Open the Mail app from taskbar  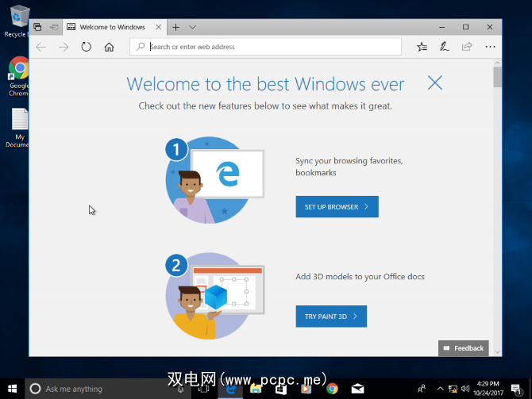tap(357, 389)
